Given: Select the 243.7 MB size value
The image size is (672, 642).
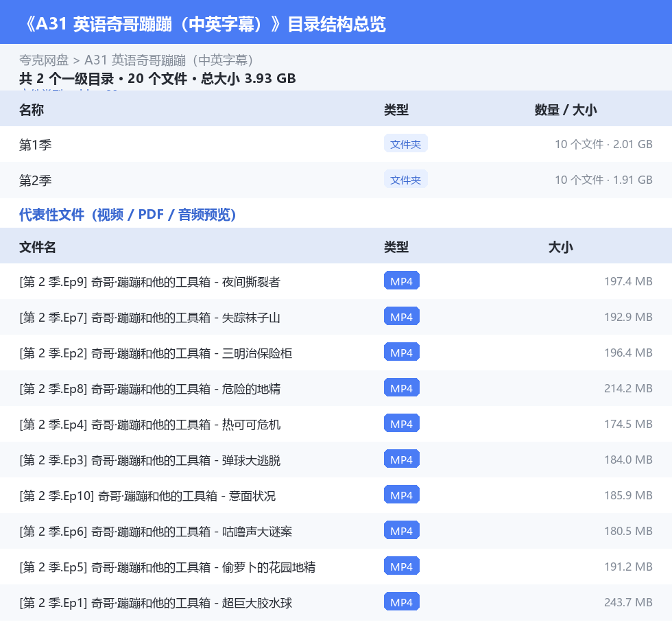Looking at the screenshot, I should (628, 602).
